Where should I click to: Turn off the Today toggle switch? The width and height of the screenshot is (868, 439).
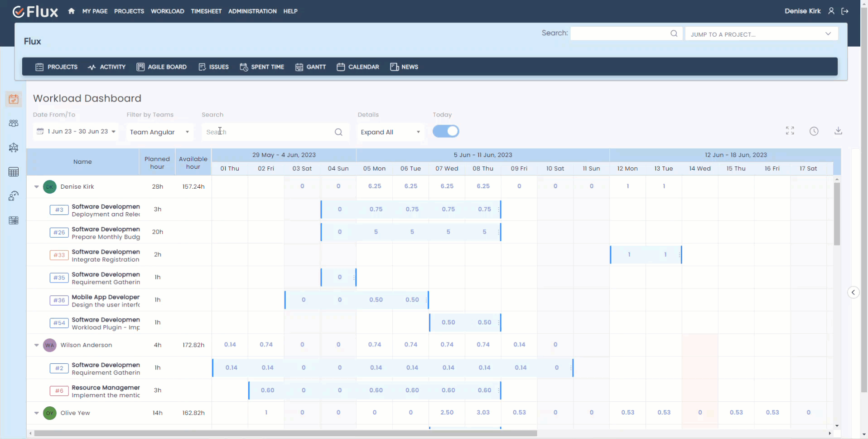point(446,132)
